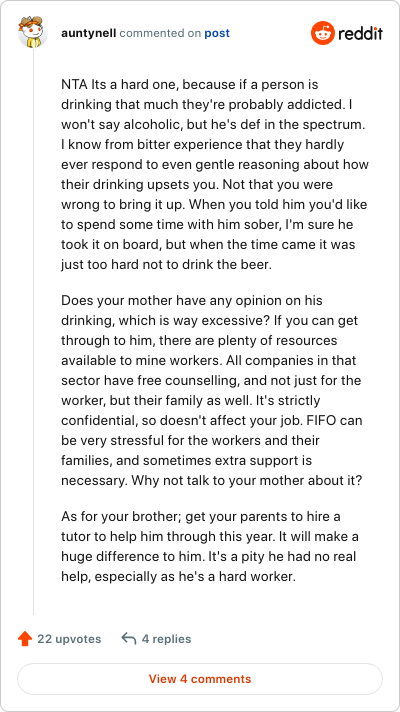Follow the blue "post" link
This screenshot has width=400, height=712.
217,33
